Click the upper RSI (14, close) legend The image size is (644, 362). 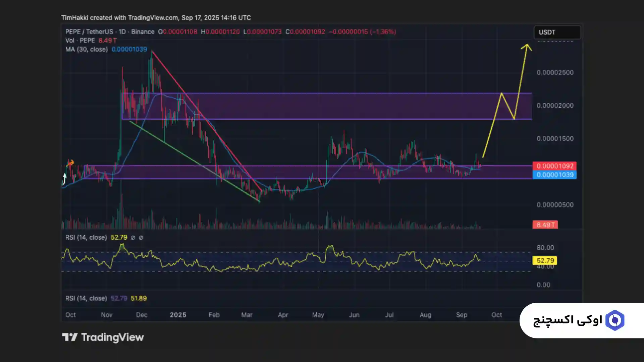86,237
